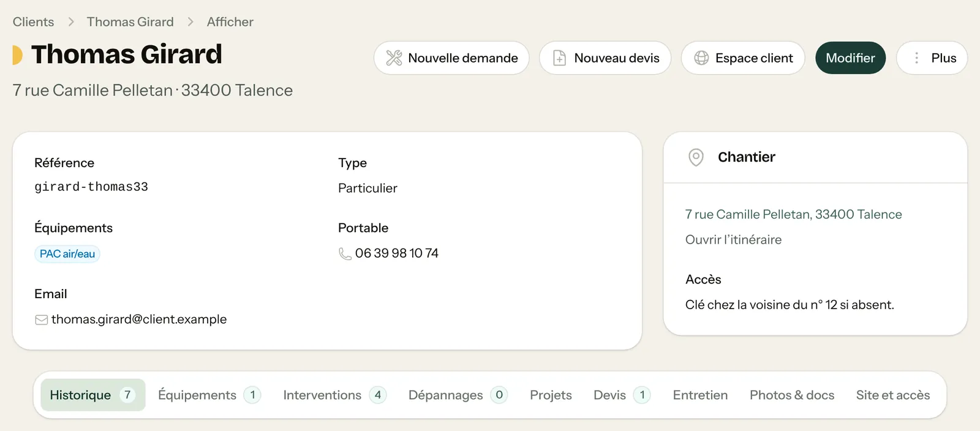Email thomas.girard@client.example
Screen dimensions: 980x431
coord(139,320)
